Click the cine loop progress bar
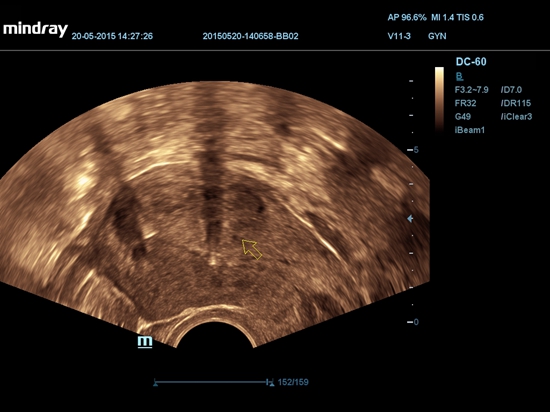 pos(213,382)
